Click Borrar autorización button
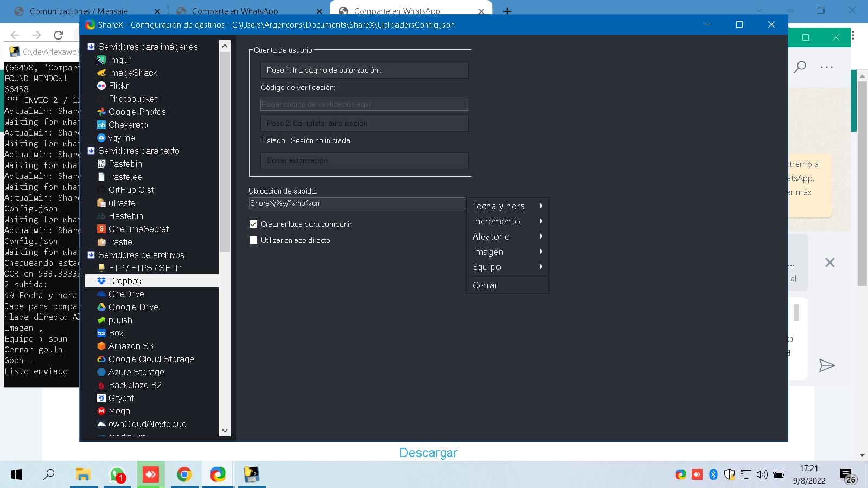Image resolution: width=868 pixels, height=488 pixels. 364,160
